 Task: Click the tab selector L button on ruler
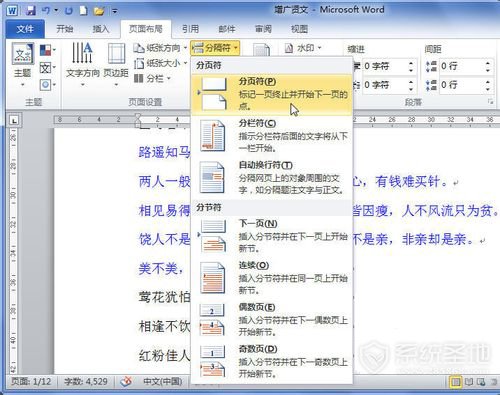pyautogui.click(x=14, y=120)
